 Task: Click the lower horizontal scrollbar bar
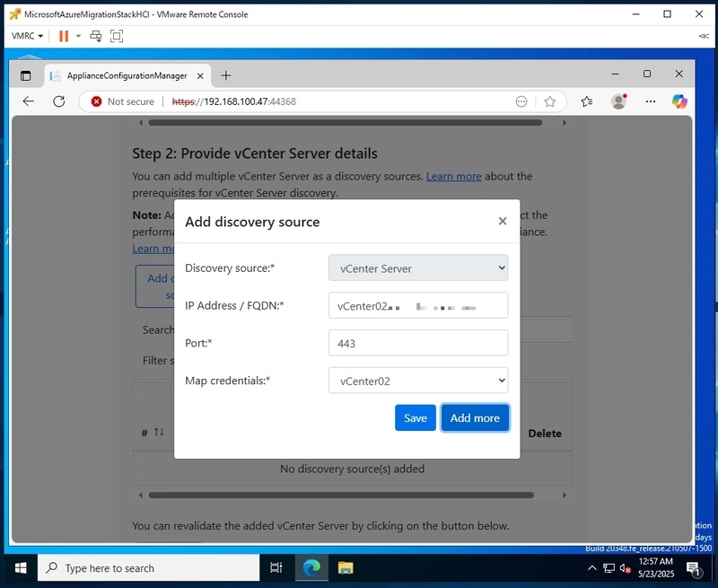[341, 495]
